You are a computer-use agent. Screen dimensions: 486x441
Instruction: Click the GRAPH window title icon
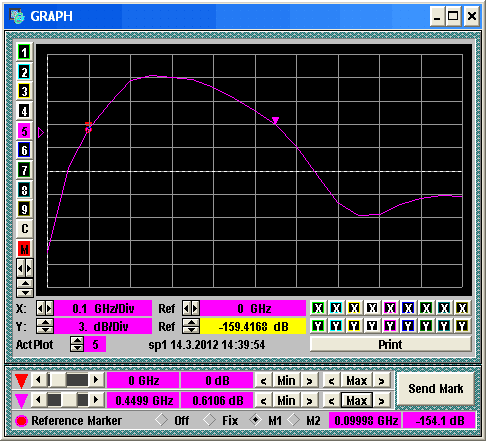pos(17,16)
